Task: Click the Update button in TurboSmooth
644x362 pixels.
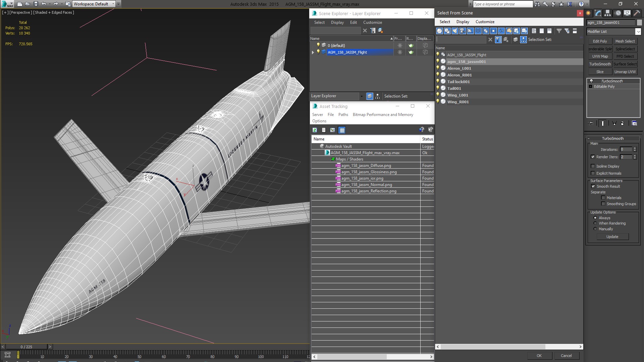Action: pos(612,237)
